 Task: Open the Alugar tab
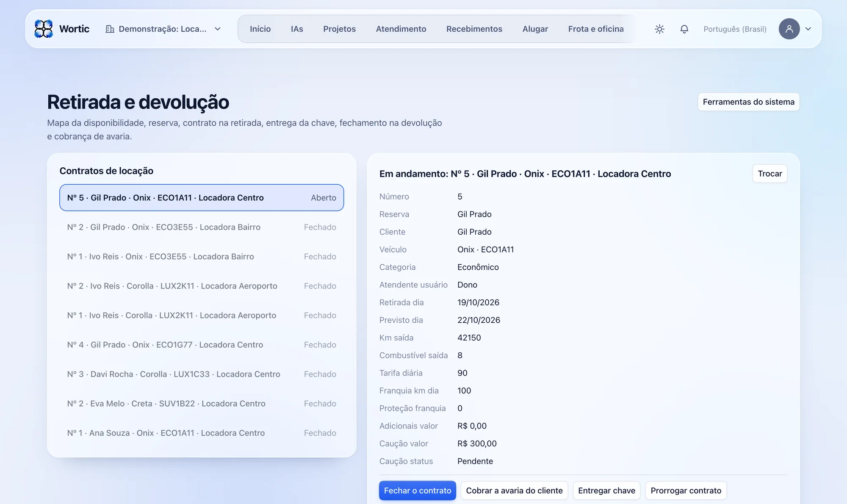(535, 29)
